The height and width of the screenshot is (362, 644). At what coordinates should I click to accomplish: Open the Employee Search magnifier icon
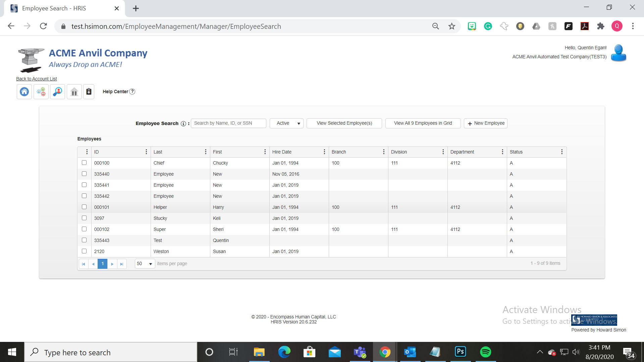[x=58, y=92]
